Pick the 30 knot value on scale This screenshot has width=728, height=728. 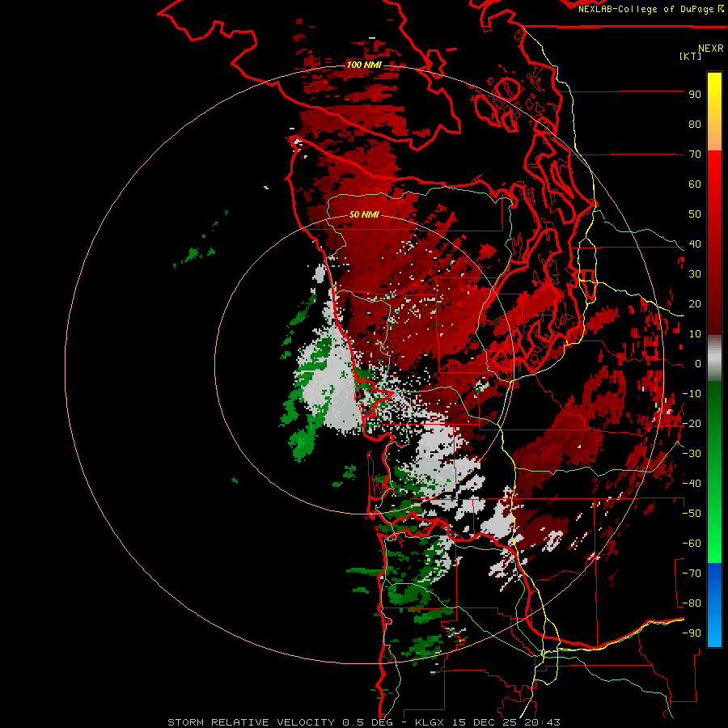695,274
